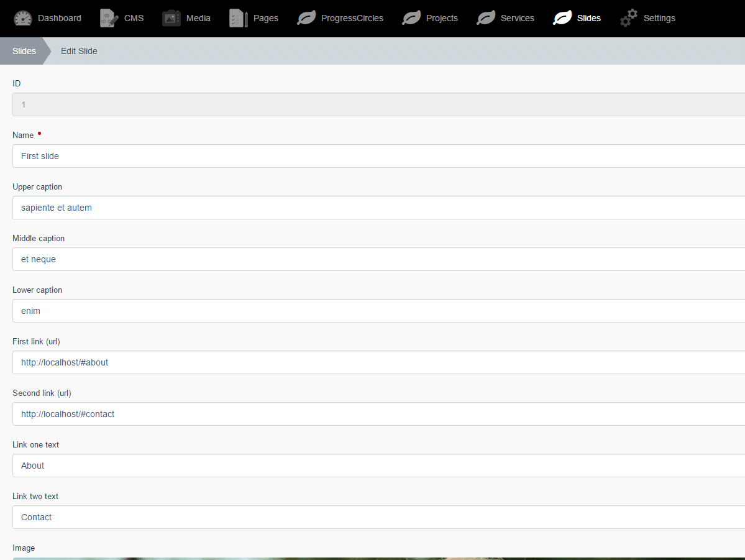
Task: Click the Settings gears icon
Action: click(x=629, y=18)
